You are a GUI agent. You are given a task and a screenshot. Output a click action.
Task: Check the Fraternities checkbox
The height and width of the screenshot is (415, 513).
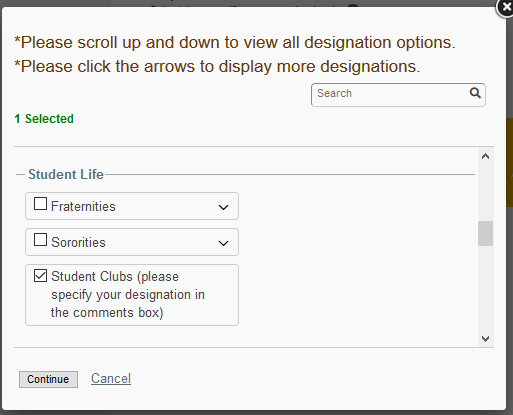tap(40, 204)
